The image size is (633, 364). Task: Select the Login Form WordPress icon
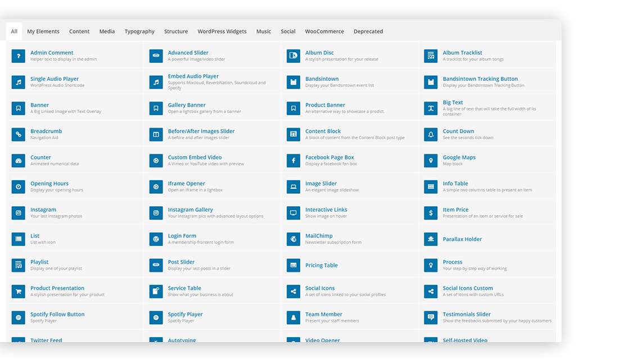(x=156, y=239)
